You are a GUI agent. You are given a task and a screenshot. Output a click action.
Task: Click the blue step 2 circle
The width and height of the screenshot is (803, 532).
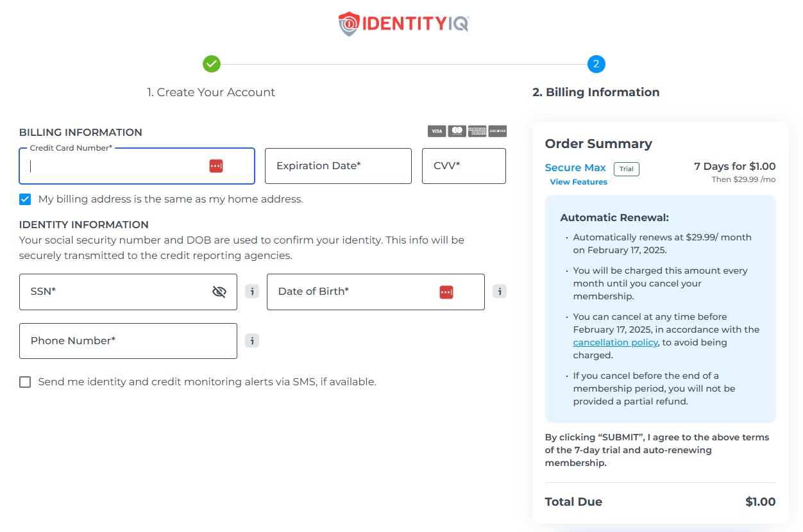(596, 64)
